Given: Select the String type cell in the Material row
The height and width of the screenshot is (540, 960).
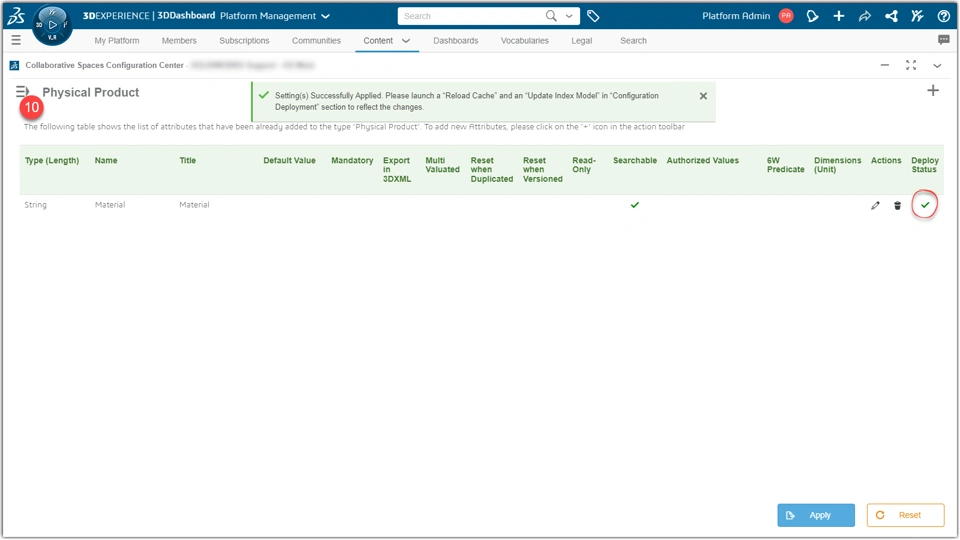Looking at the screenshot, I should (x=36, y=205).
